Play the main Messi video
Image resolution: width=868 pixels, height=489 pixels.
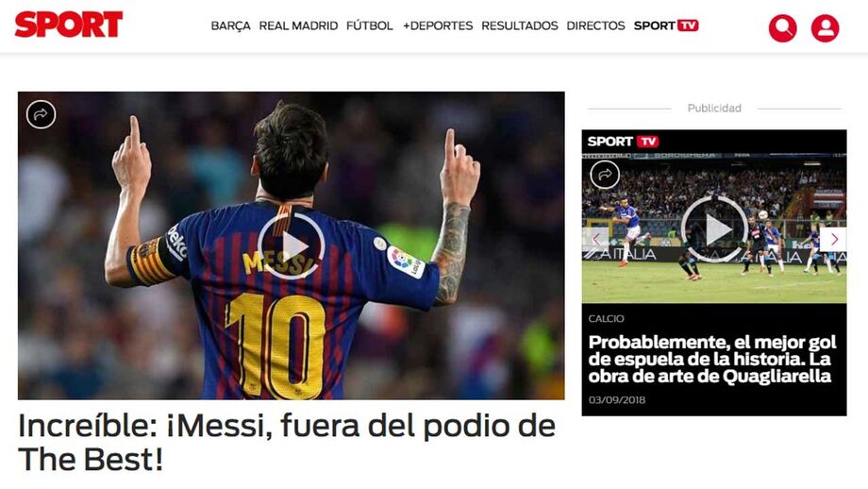(x=291, y=245)
